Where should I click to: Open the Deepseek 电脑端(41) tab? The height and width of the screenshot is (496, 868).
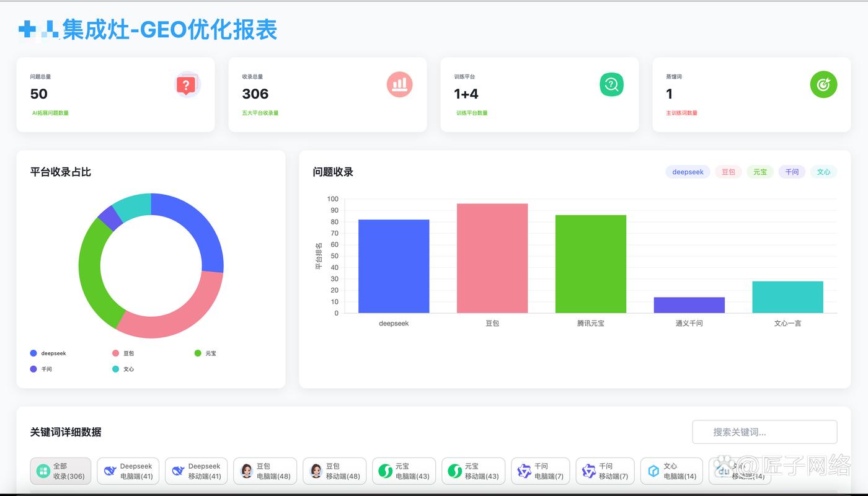(128, 471)
